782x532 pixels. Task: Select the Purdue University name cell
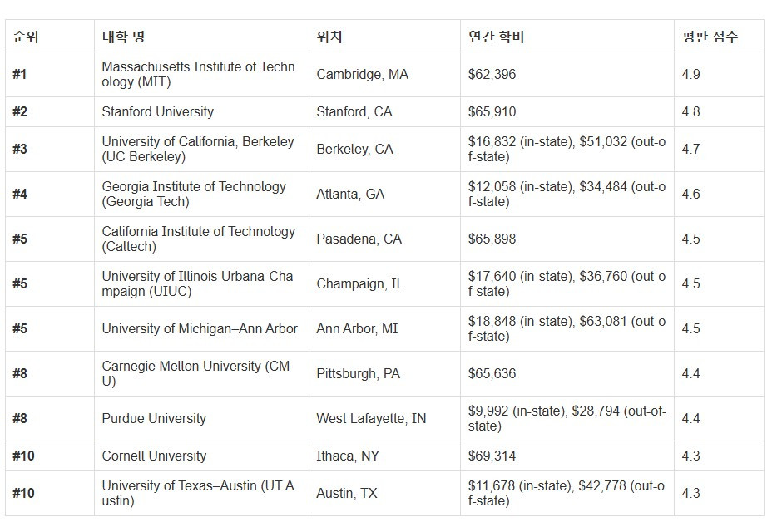[154, 418]
